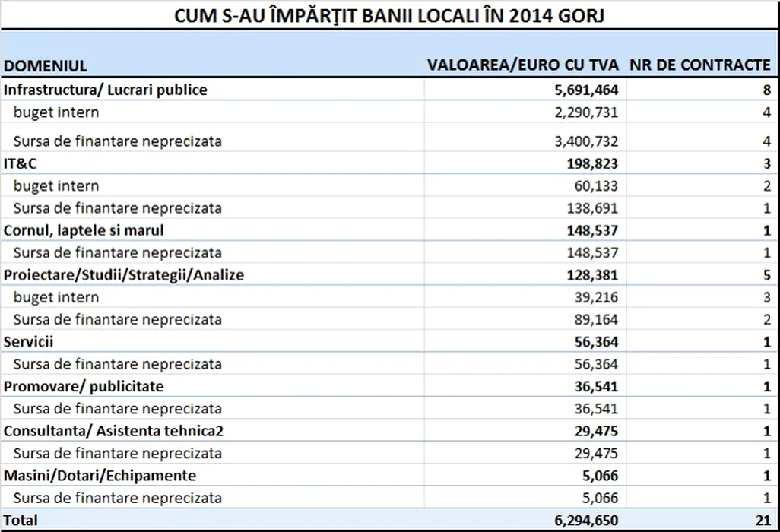Select the NR DE CONTRACTE column header

700,65
